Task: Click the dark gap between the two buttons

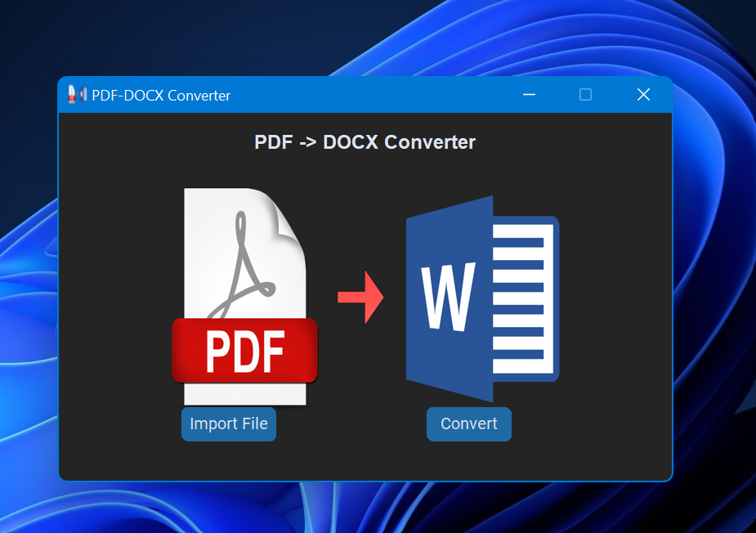Action: (351, 425)
